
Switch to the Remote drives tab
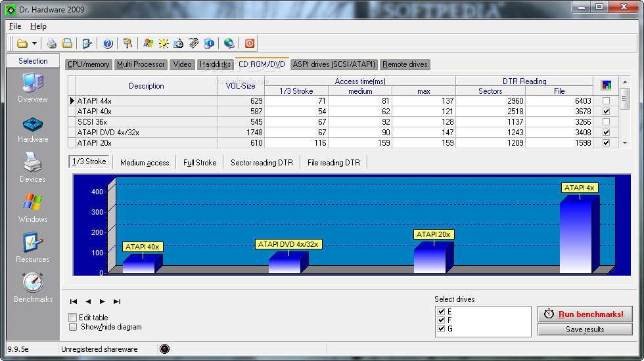click(405, 64)
